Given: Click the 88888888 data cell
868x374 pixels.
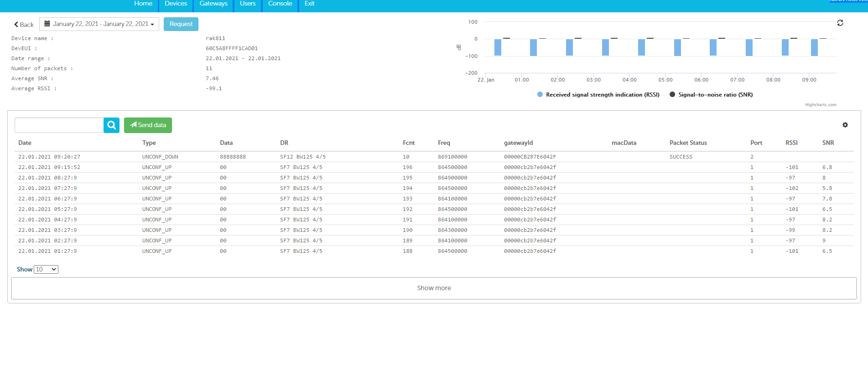Looking at the screenshot, I should pos(233,157).
